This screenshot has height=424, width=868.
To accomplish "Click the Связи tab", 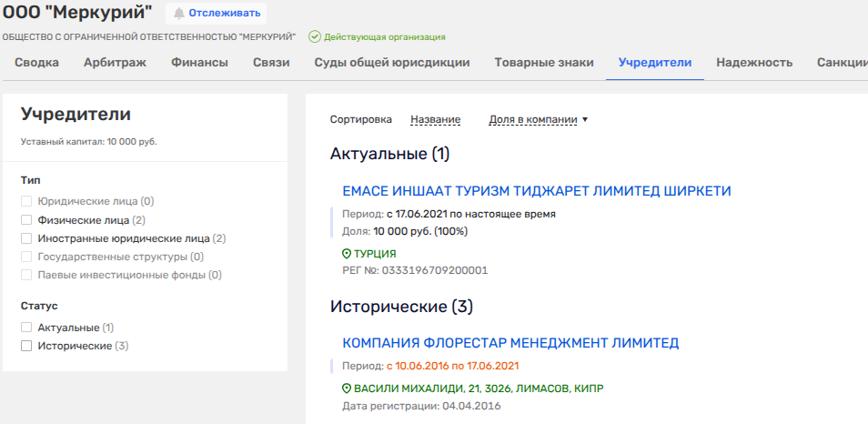I will coord(271,63).
